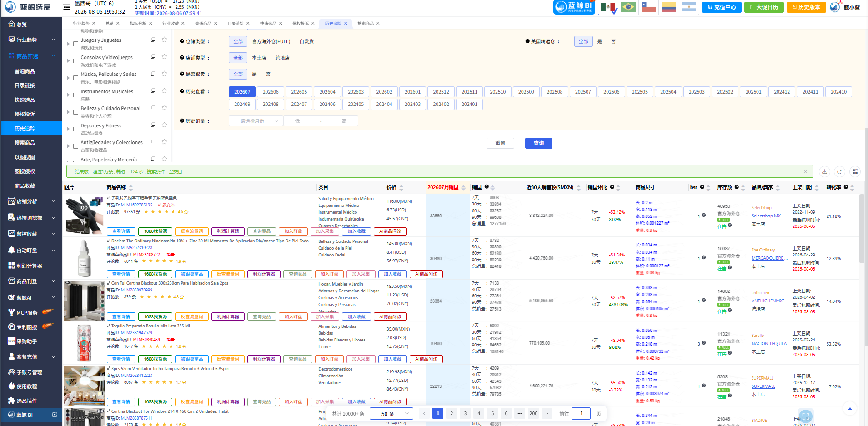This screenshot has height=426, width=868.
Task: Select the Chile flag marketplace icon
Action: point(648,7)
